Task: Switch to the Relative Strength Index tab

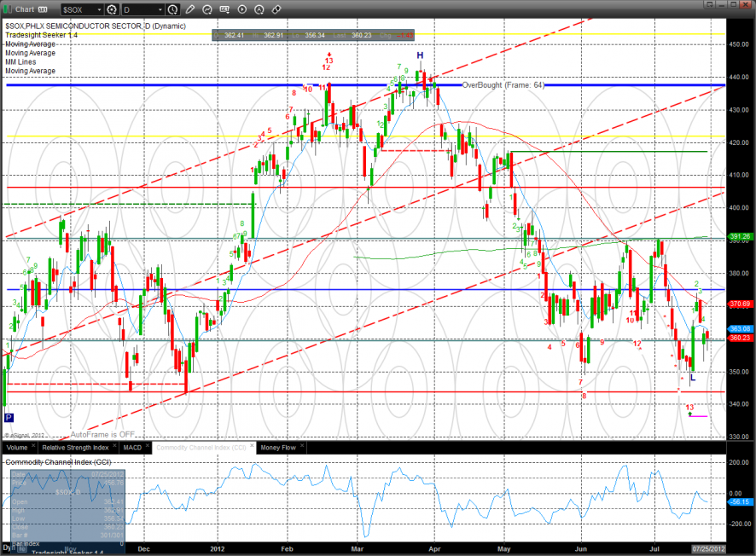Action: coord(75,448)
